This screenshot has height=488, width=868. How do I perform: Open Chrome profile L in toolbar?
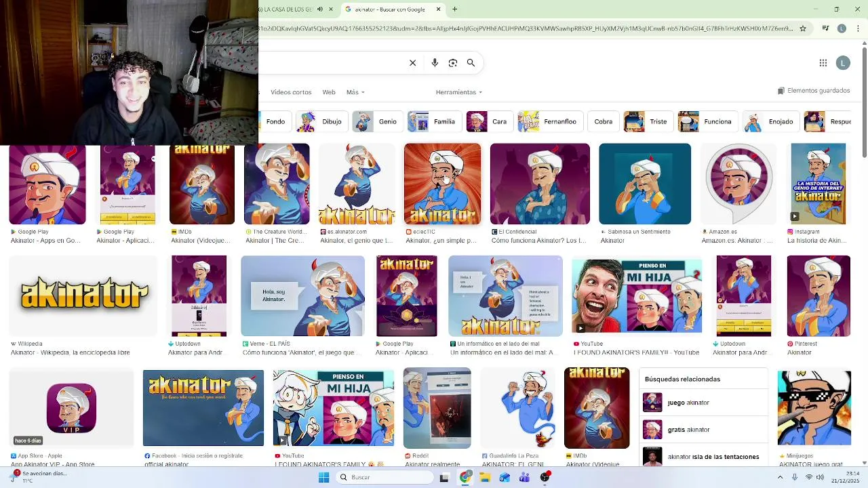(842, 28)
